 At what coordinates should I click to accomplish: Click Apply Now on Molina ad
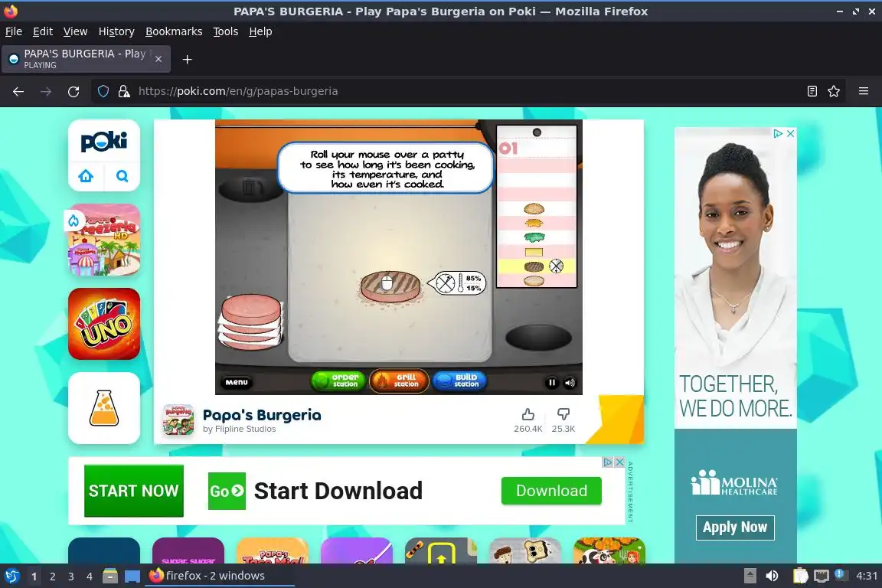pyautogui.click(x=735, y=528)
